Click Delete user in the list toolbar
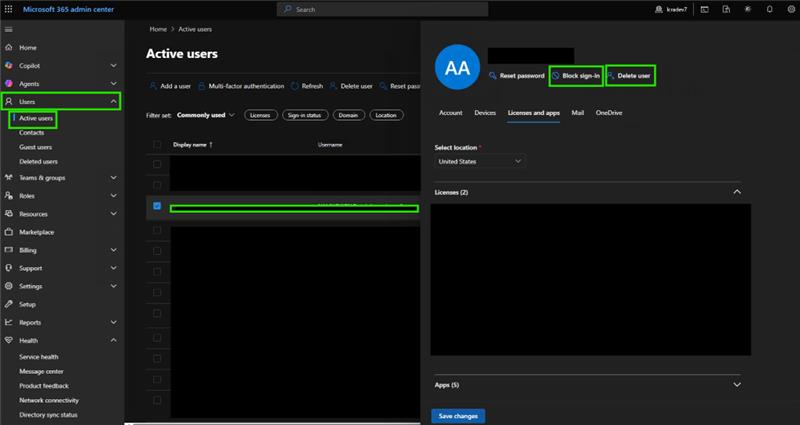This screenshot has width=800, height=425. 351,86
